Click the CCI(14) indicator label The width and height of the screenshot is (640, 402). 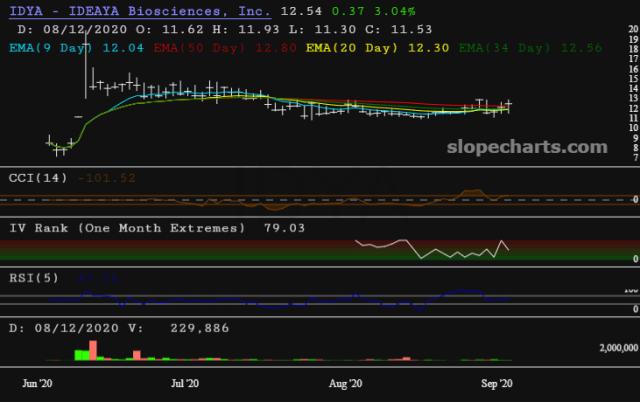(38, 178)
